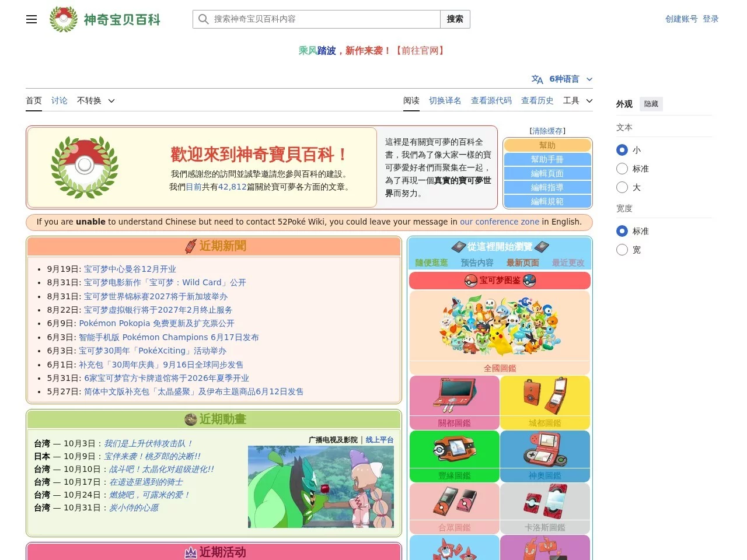Click the badge case icon right of 從這裡開始瀏覽
The height and width of the screenshot is (560, 747).
coord(542,247)
